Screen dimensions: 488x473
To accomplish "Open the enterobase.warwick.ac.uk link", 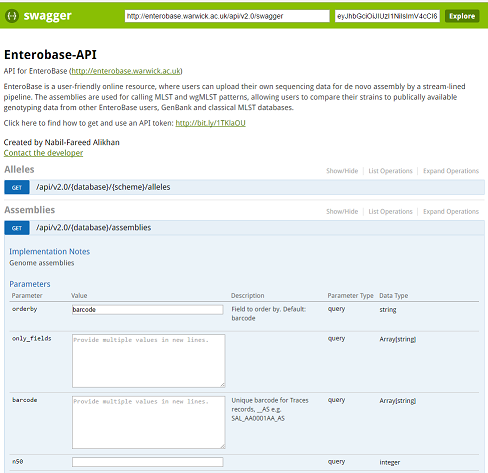I will pyautogui.click(x=126, y=71).
